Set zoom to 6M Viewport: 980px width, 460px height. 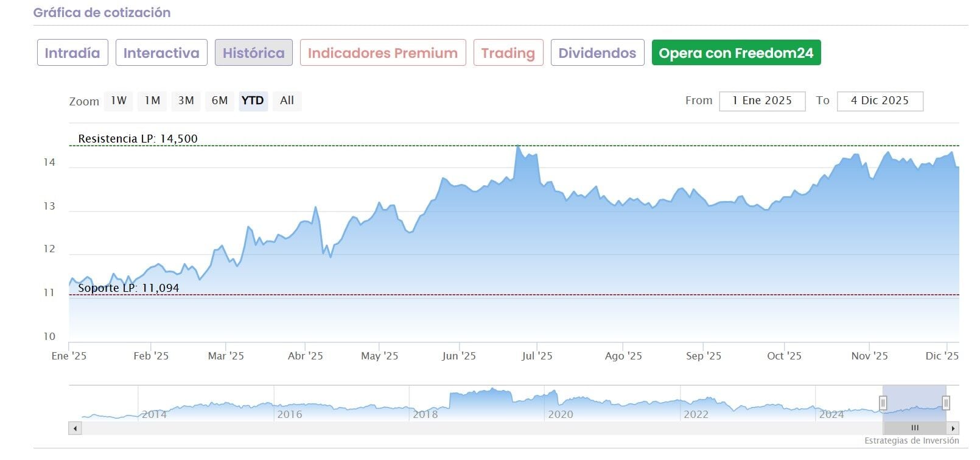tap(220, 101)
